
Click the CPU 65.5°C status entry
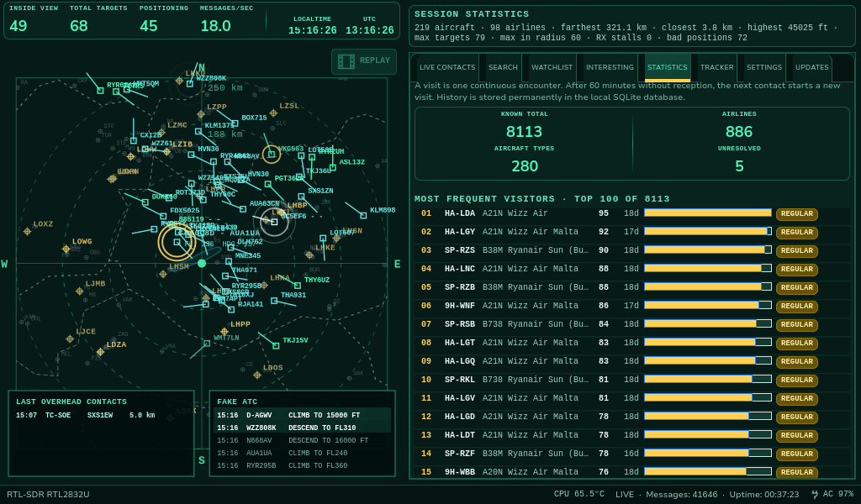(x=578, y=494)
